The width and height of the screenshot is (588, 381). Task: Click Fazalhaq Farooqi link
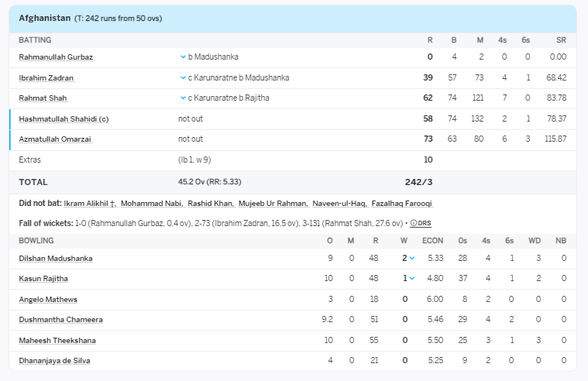click(401, 204)
